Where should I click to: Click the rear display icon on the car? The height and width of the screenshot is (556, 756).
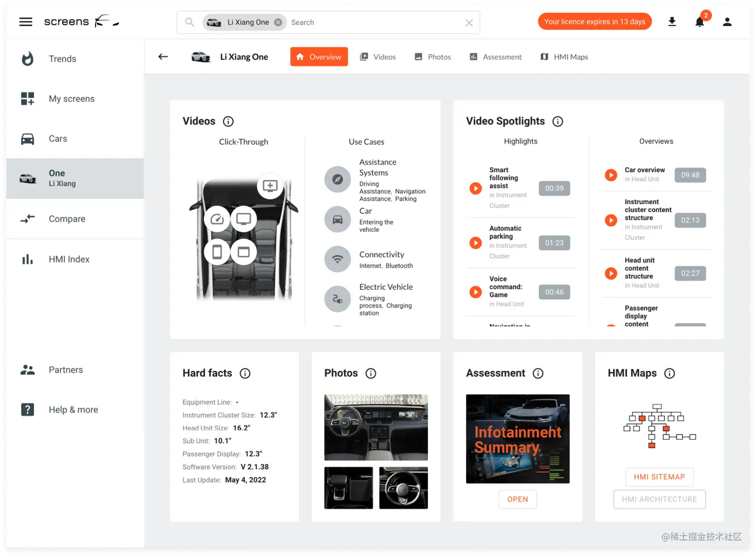coord(243,252)
